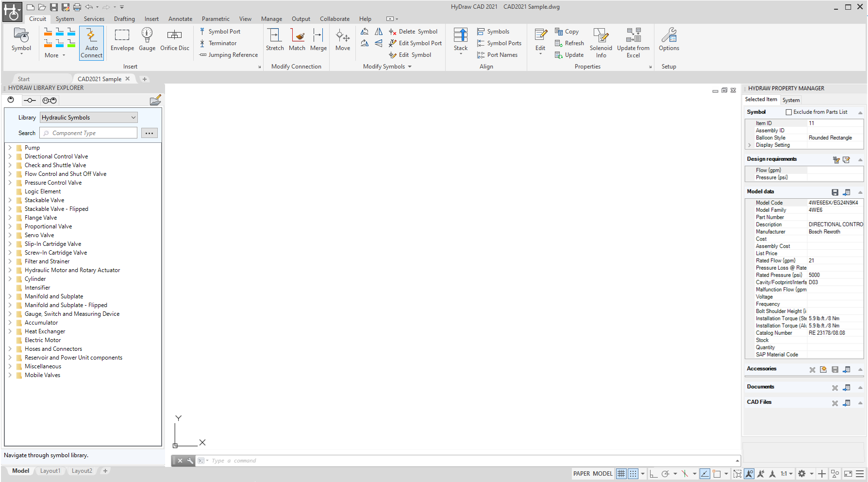
Task: Select the Merge connection tool
Action: click(318, 39)
